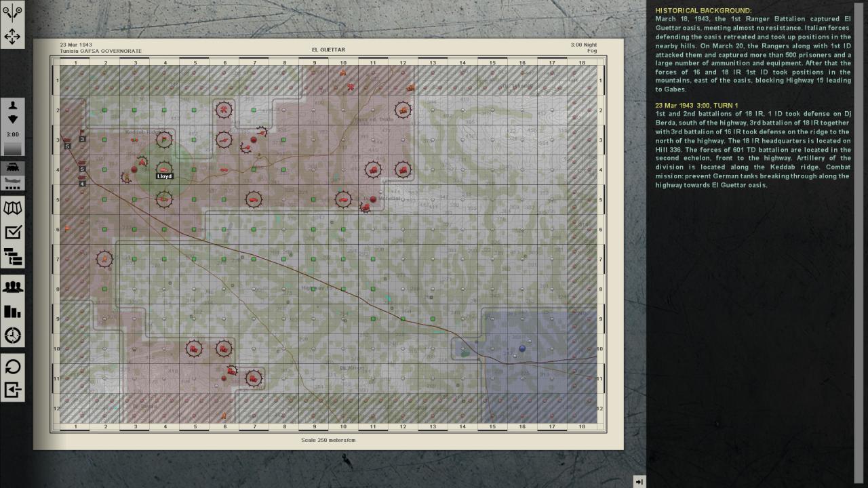Open the orders checklist panel
The width and height of the screenshot is (868, 488).
12,232
